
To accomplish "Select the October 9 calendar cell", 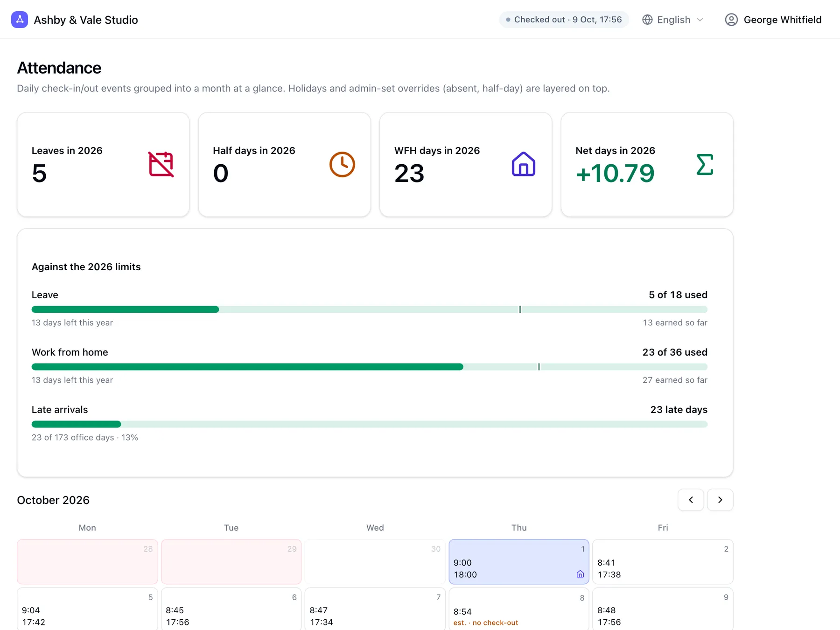I will point(663,609).
